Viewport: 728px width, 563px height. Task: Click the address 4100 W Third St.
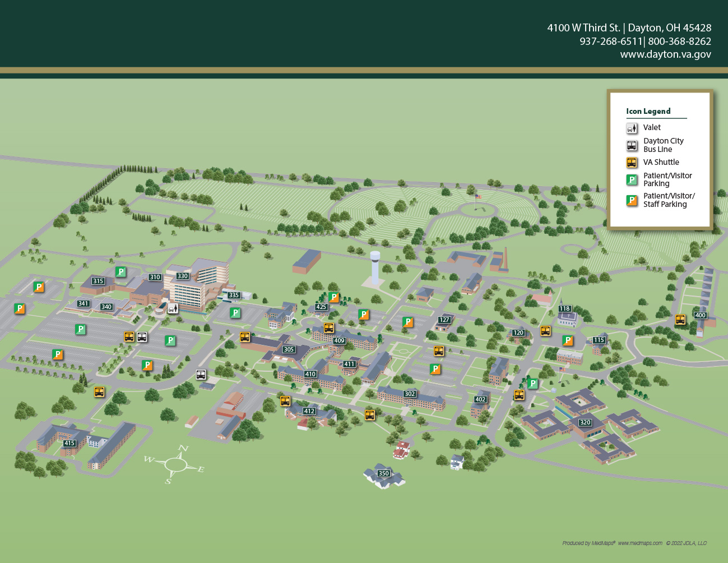click(x=583, y=27)
